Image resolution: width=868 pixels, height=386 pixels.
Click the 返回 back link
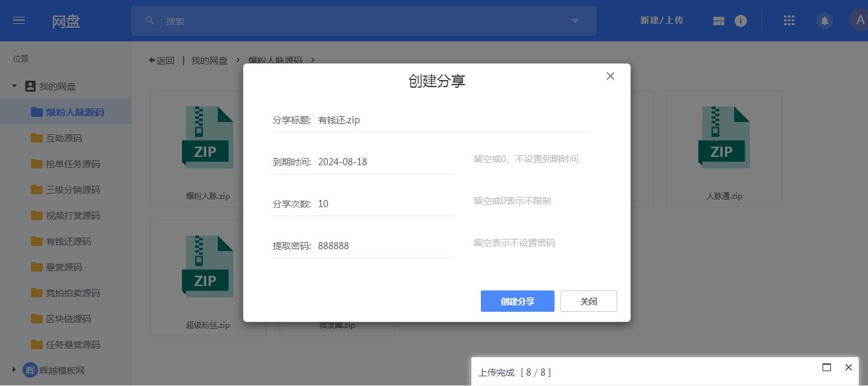point(162,61)
